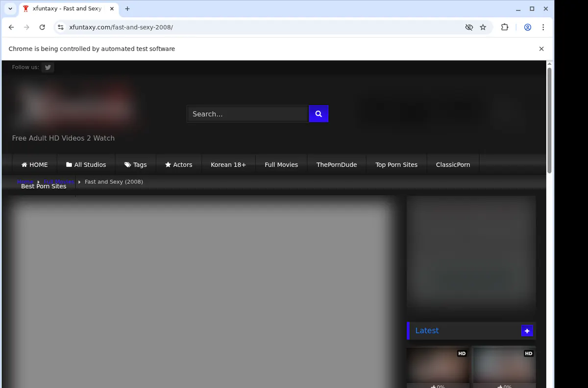This screenshot has width=588, height=388.
Task: Open Full Movies in the navigation bar
Action: (281, 165)
